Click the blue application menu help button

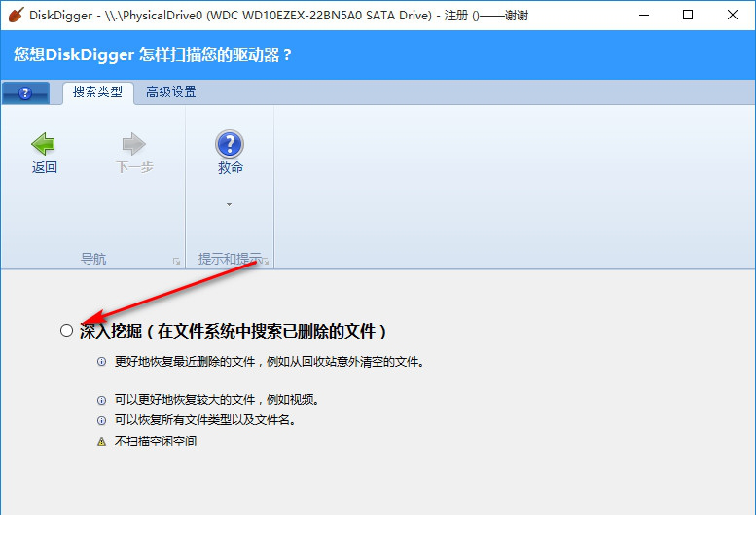[25, 93]
